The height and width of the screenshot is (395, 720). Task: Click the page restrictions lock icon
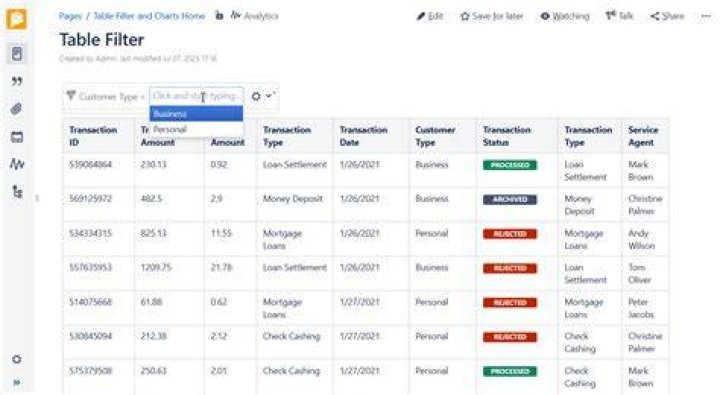pos(219,16)
